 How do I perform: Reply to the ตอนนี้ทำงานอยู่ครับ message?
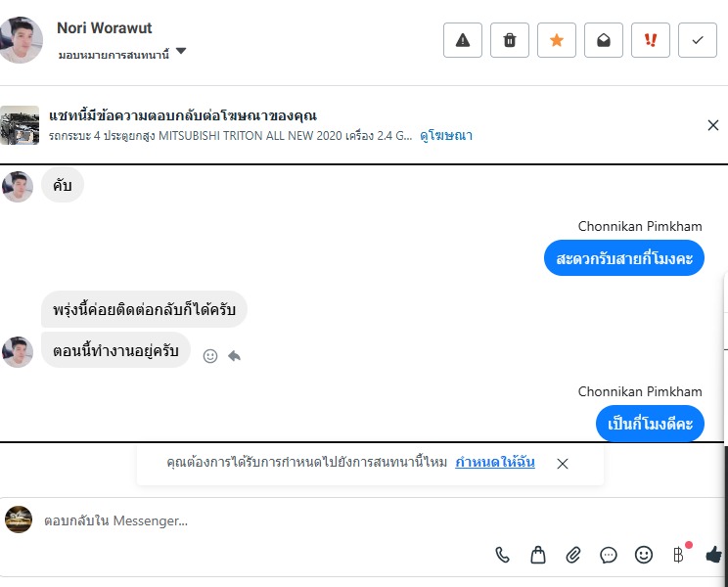(x=235, y=356)
